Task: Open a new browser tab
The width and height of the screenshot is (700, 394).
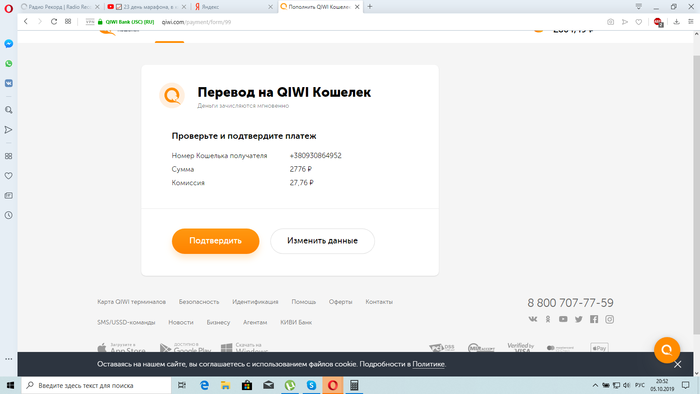Action: [370, 7]
